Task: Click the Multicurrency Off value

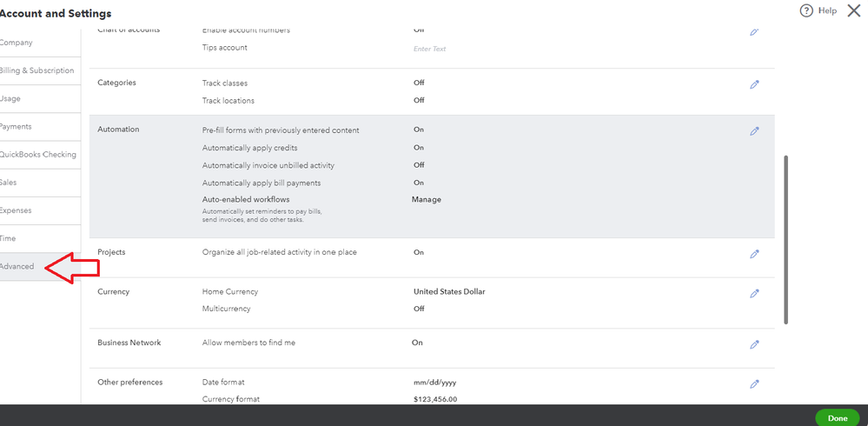Action: (x=419, y=309)
